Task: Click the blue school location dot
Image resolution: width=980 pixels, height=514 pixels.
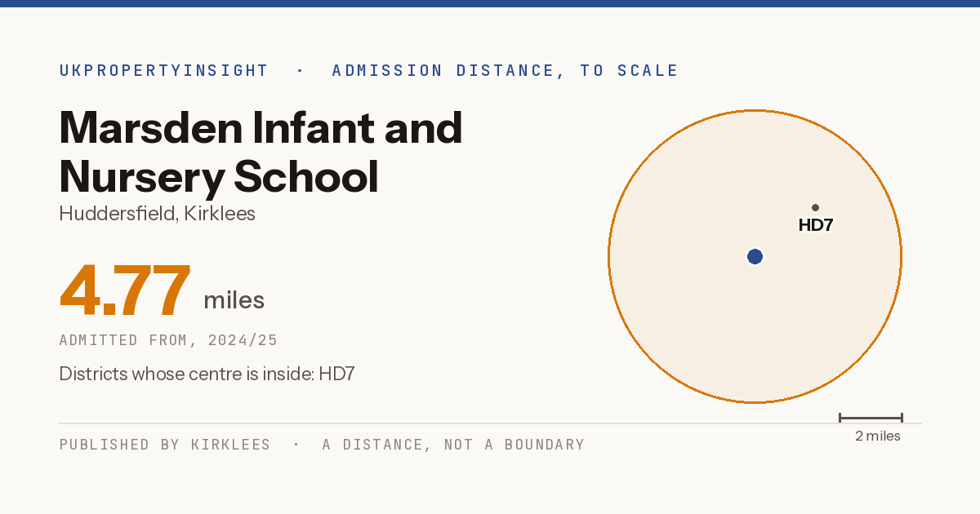Action: (x=755, y=257)
